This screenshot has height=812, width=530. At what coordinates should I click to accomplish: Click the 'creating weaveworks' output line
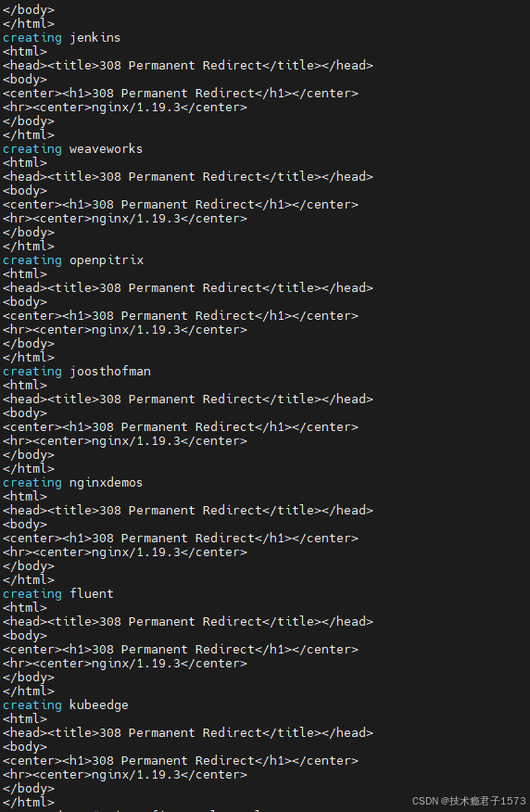72,149
